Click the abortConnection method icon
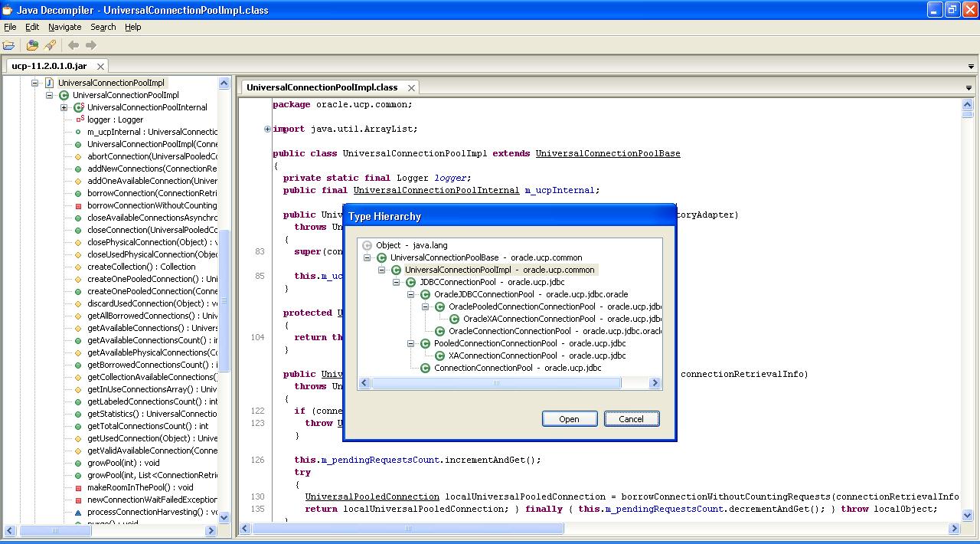This screenshot has height=544, width=980. pos(78,156)
